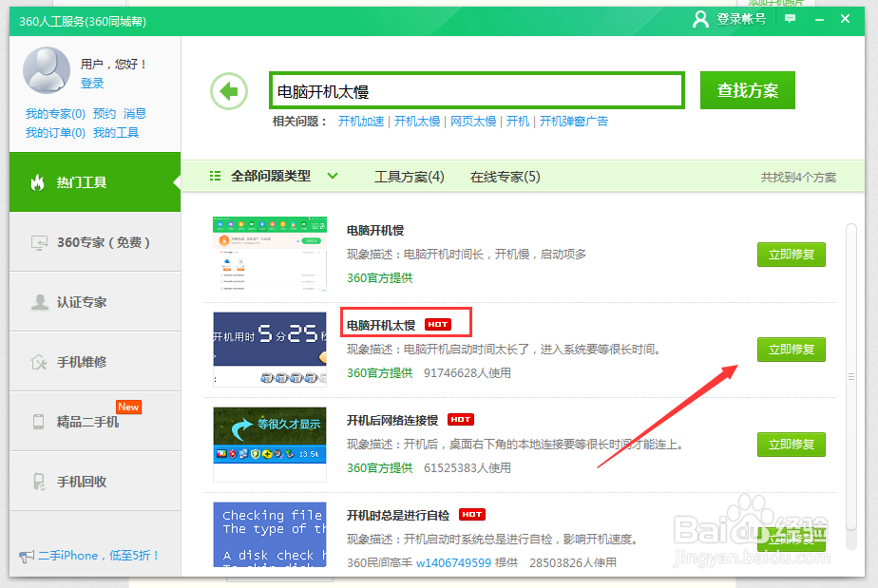Viewport: 878px width, 588px height.
Task: Click 立即修复 for 电脑开机太慢
Action: coord(792,350)
